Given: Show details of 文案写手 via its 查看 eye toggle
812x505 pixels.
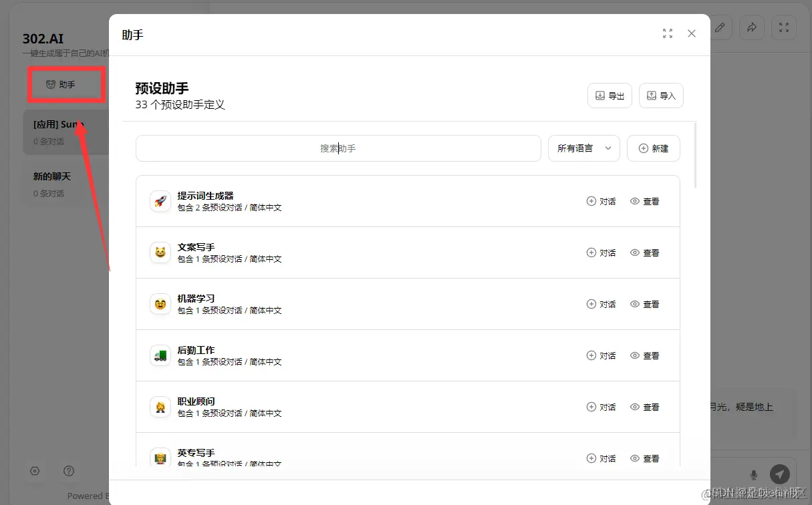Looking at the screenshot, I should [644, 252].
